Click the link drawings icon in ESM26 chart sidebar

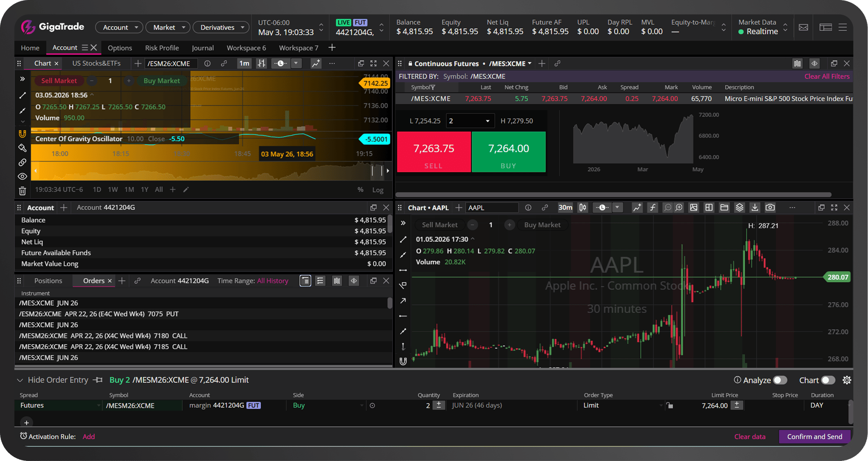pyautogui.click(x=23, y=162)
